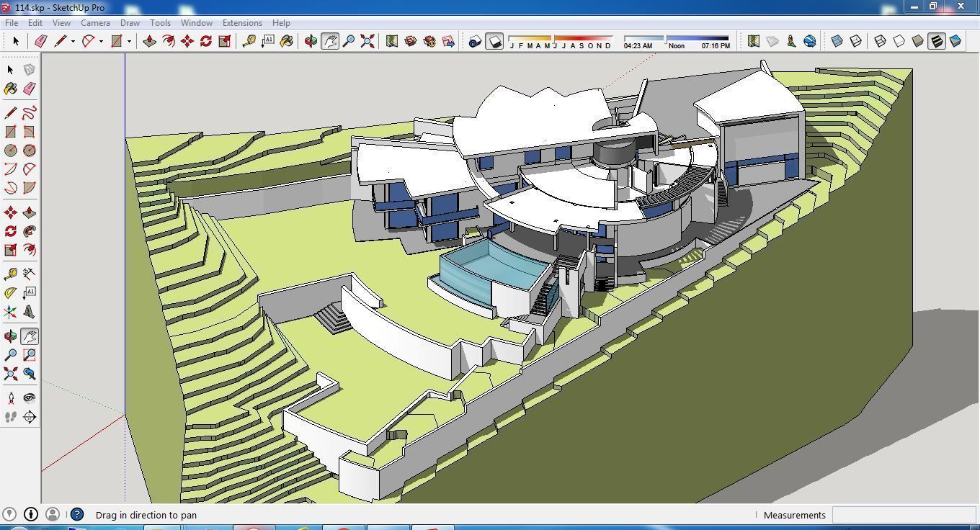The width and height of the screenshot is (980, 530).
Task: Open the Help menu
Action: point(281,22)
